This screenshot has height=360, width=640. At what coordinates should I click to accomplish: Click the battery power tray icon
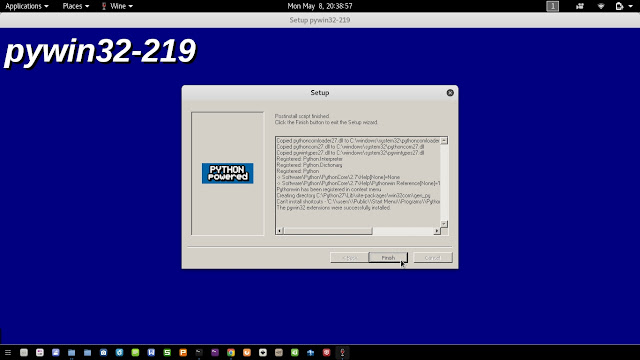click(x=619, y=6)
